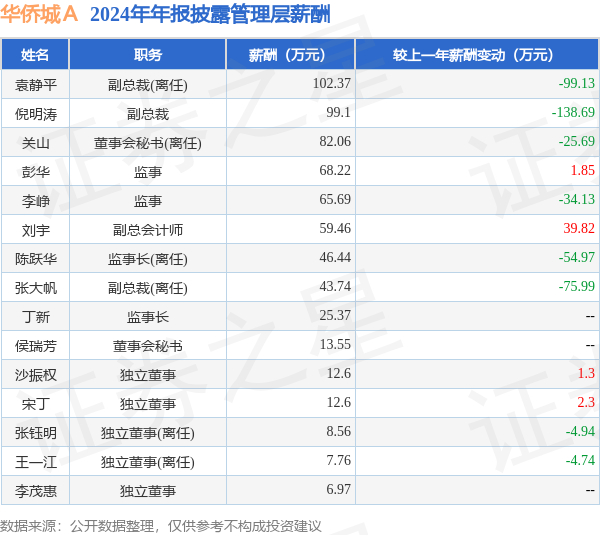Click change value 2.3
600x535 pixels.
tap(586, 403)
